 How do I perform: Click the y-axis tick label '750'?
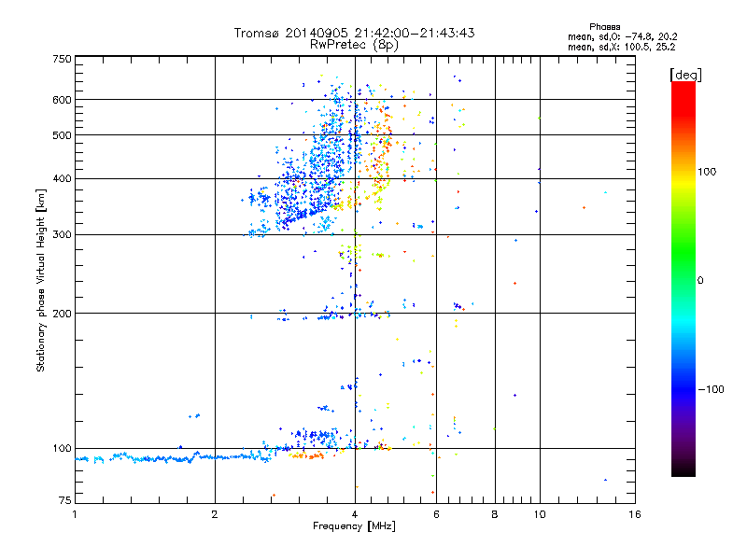(x=62, y=59)
